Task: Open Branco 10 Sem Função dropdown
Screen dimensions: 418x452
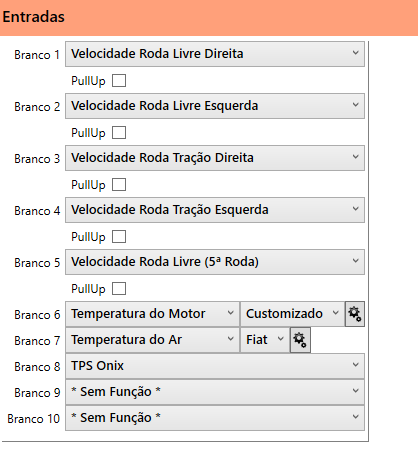Action: [x=215, y=418]
